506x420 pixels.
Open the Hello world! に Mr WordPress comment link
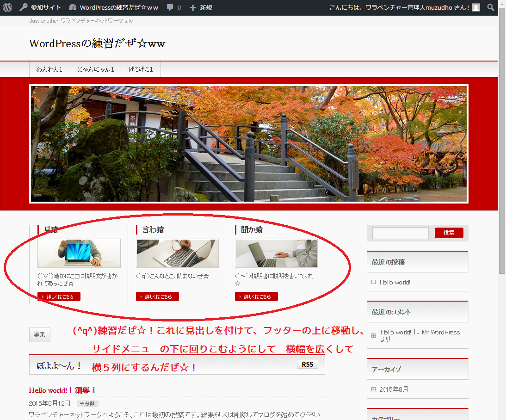coord(420,335)
